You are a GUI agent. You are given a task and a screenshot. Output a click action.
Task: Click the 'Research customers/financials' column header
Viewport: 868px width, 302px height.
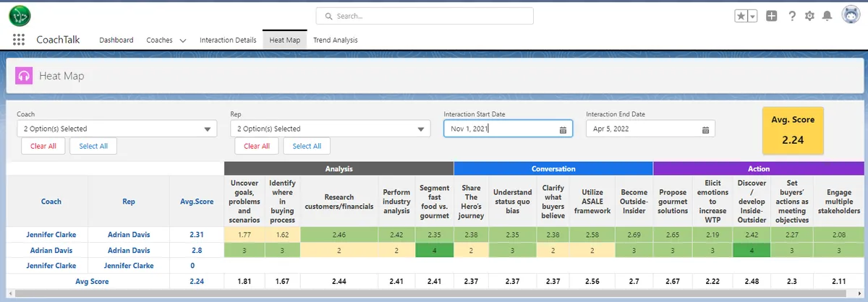point(339,202)
